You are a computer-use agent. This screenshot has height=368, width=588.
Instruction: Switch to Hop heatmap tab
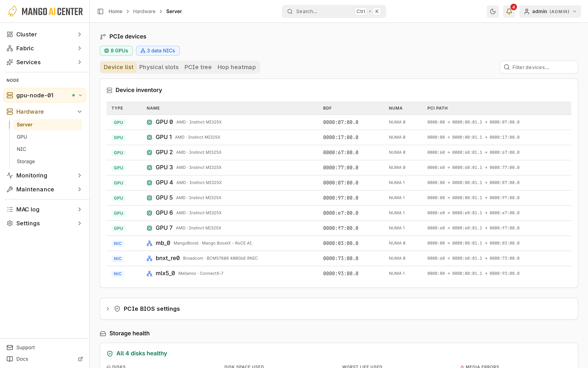click(x=237, y=67)
